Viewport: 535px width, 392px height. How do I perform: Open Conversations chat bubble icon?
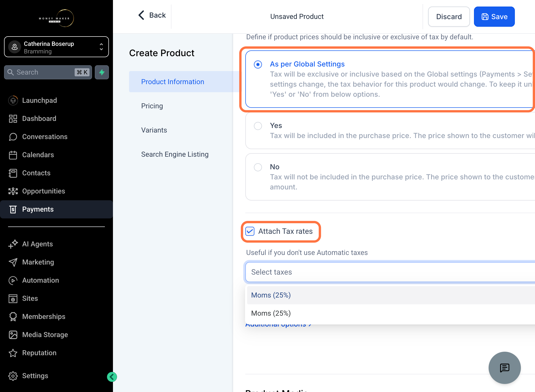click(13, 137)
